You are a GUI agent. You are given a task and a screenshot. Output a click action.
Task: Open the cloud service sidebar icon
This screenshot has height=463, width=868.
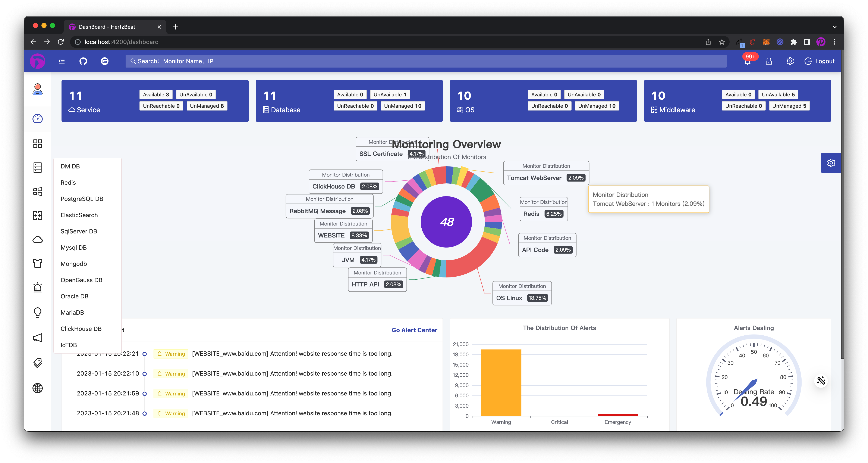[37, 239]
